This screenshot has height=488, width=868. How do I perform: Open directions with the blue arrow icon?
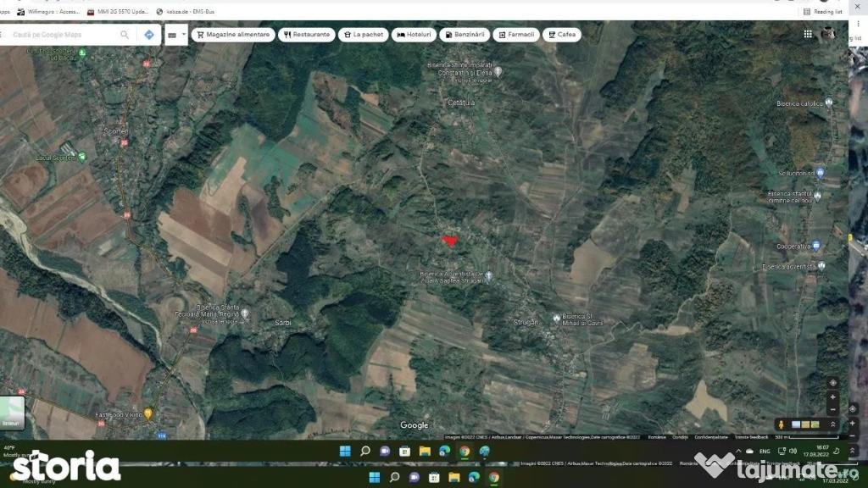tap(149, 35)
